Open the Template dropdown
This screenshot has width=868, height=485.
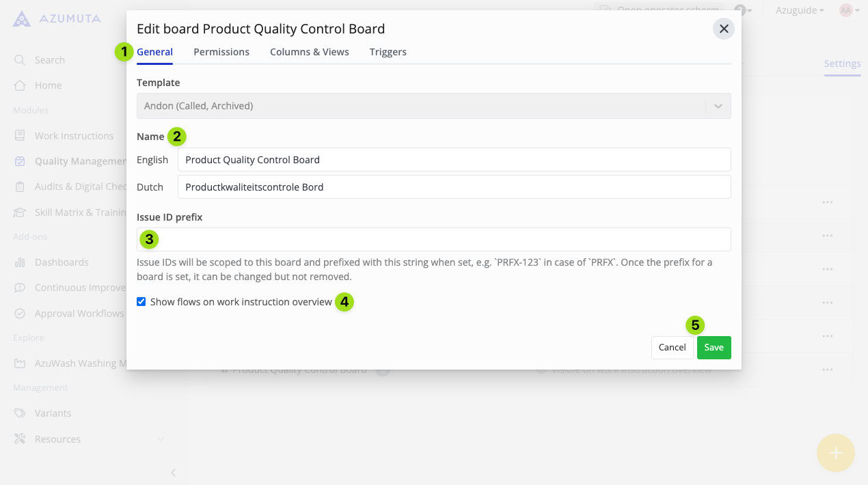(x=433, y=106)
